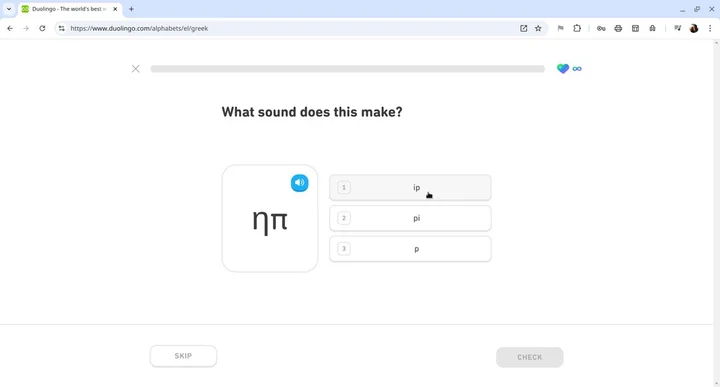Select answer option 'pi'
Image resolution: width=720 pixels, height=387 pixels.
410,218
